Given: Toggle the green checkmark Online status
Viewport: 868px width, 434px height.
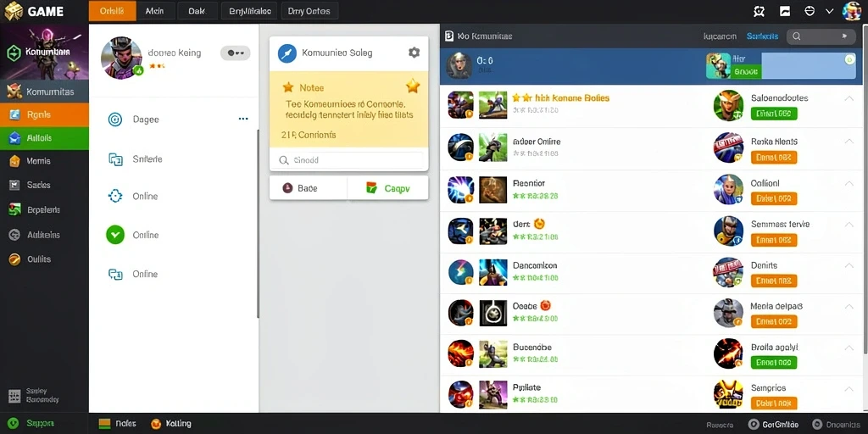Looking at the screenshot, I should pyautogui.click(x=115, y=236).
